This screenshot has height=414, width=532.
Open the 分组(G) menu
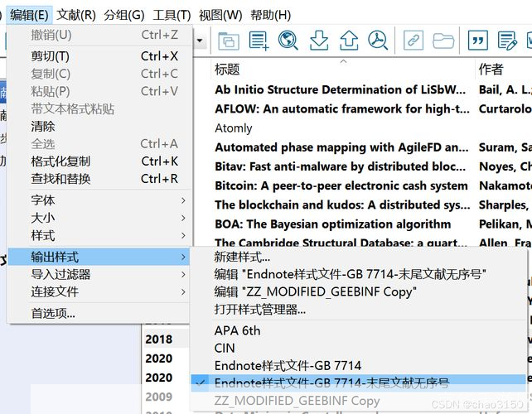124,15
